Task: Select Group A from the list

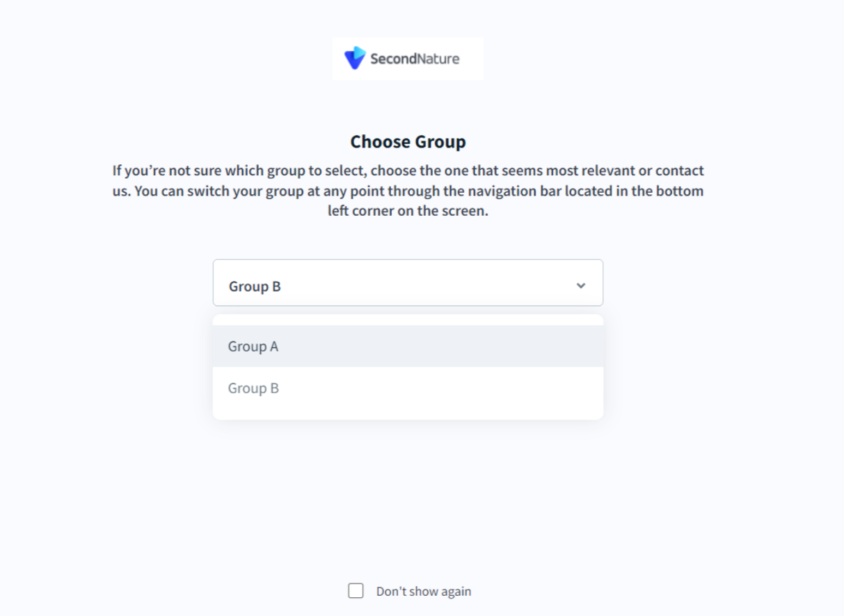Action: pos(253,347)
